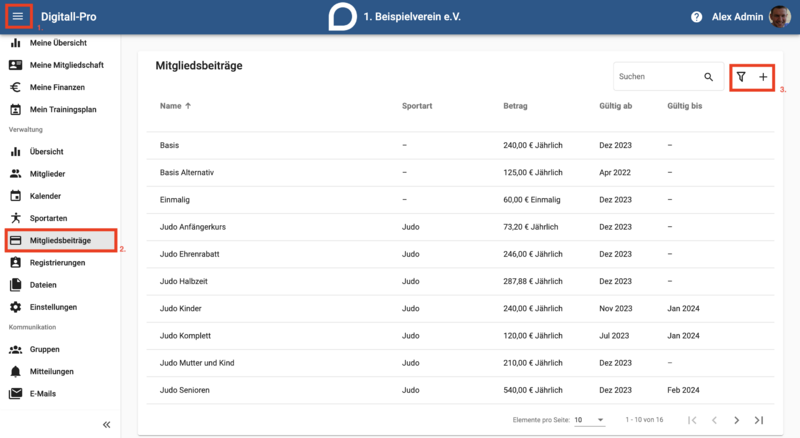Click into the Suchen search field
Viewport: 800px width, 438px height.
pyautogui.click(x=658, y=77)
